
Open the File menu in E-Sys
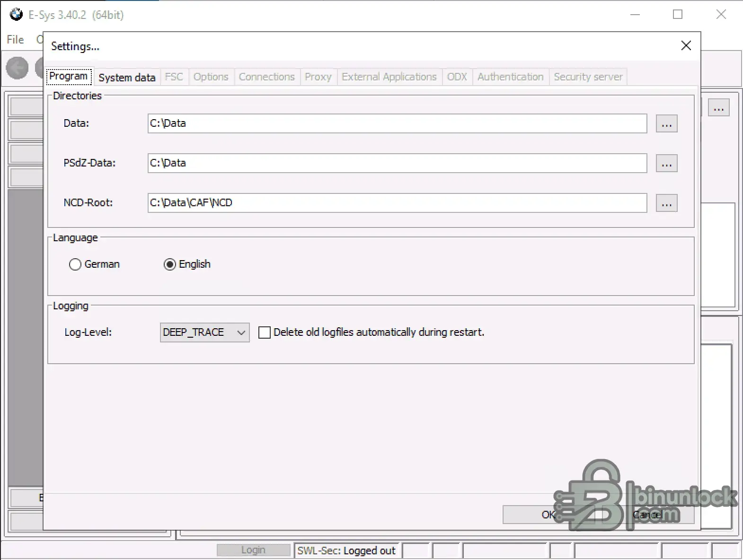click(x=15, y=40)
